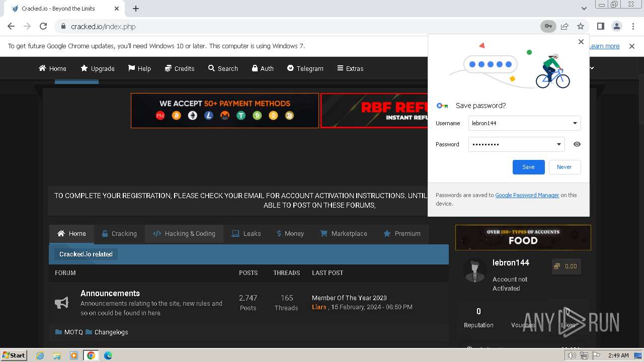The height and width of the screenshot is (362, 644).
Task: Switch to the Marketplace tab
Action: tap(344, 234)
